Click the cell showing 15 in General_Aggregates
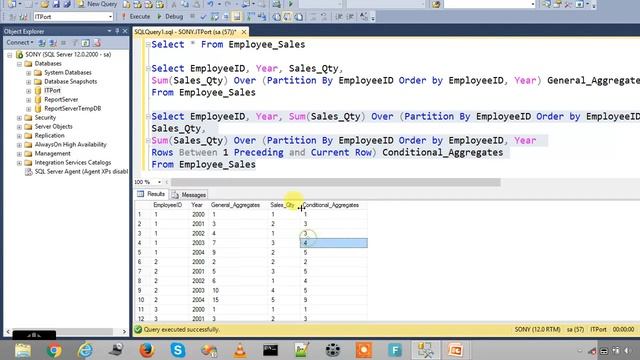Viewport: 640px width, 360px height. click(238, 300)
